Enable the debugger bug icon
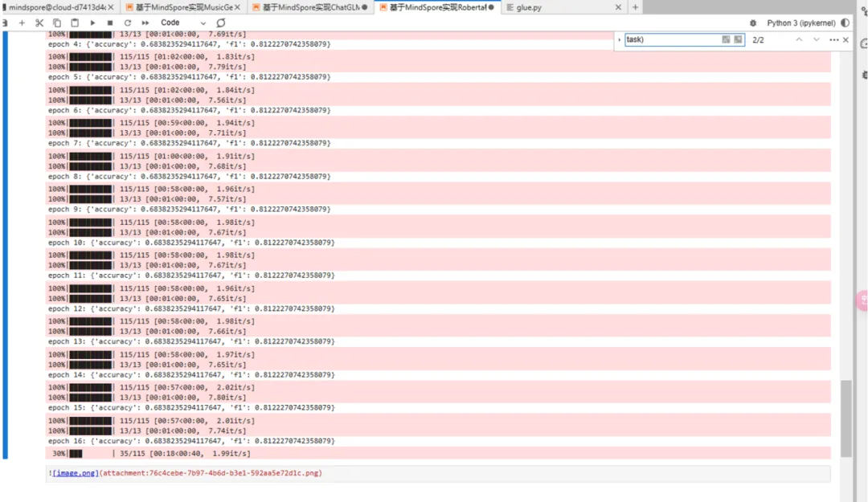868x502 pixels. coord(753,23)
